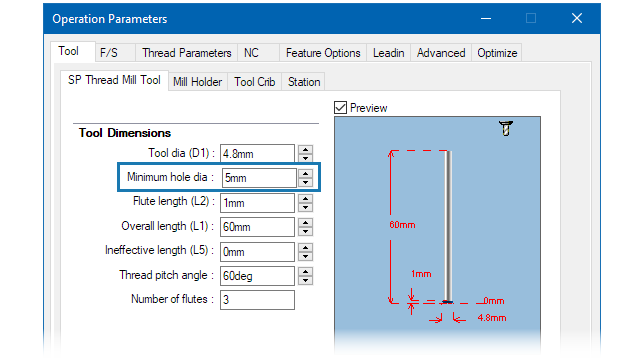Click the Thread pitch angle field
The width and height of the screenshot is (640, 360).
[257, 276]
